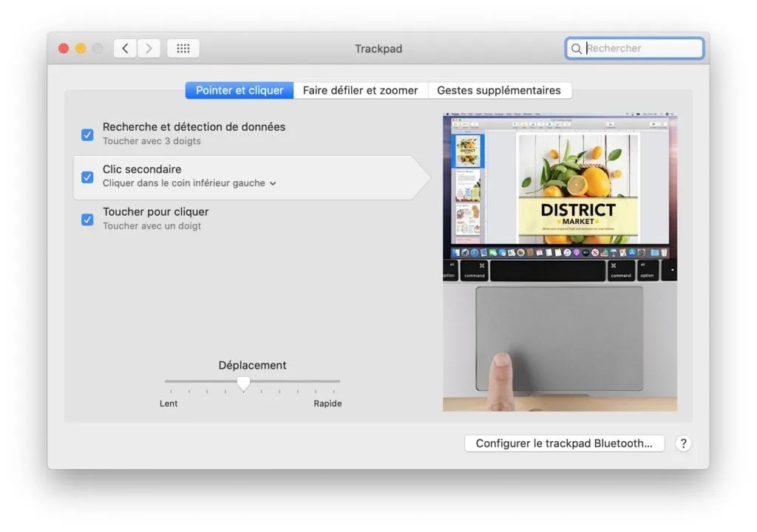Viewport: 757px width, 532px height.
Task: Click the Rechercher search input field
Action: [636, 48]
